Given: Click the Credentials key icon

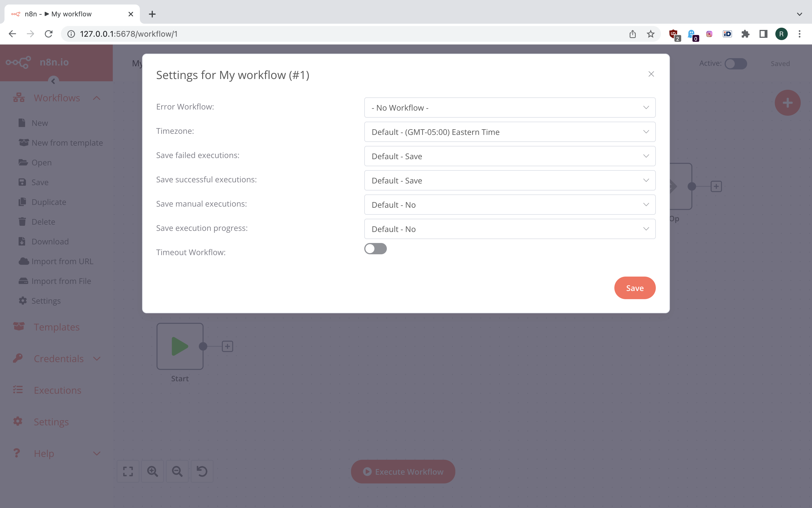Looking at the screenshot, I should 18,358.
